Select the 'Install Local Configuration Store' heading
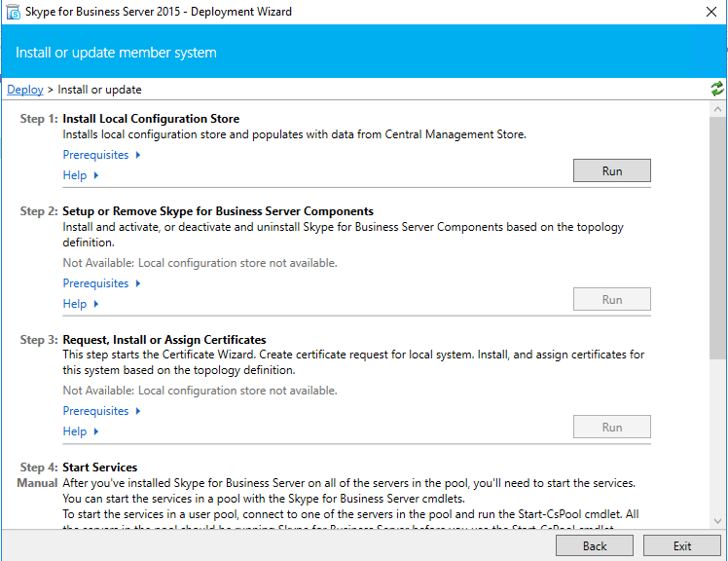This screenshot has width=728, height=561. [151, 119]
